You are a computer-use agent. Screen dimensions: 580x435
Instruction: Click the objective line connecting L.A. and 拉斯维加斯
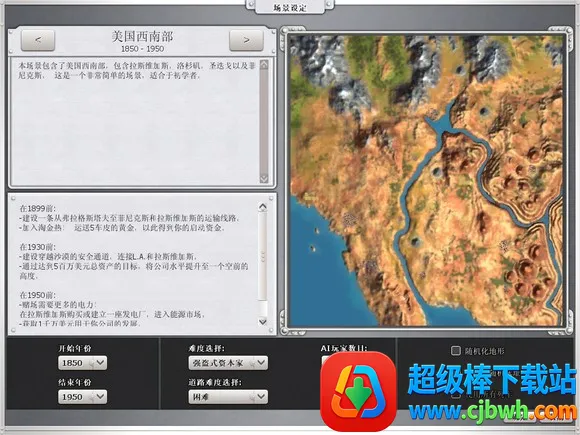(108, 257)
